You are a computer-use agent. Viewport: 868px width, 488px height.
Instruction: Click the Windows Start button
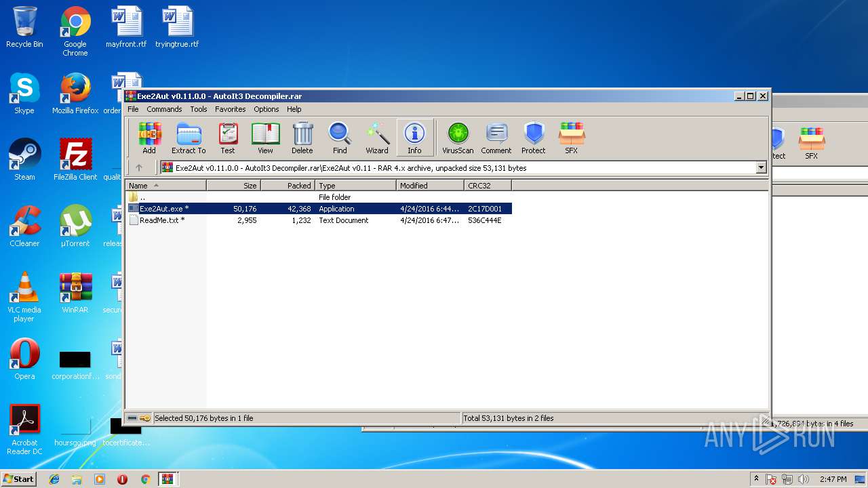point(19,479)
